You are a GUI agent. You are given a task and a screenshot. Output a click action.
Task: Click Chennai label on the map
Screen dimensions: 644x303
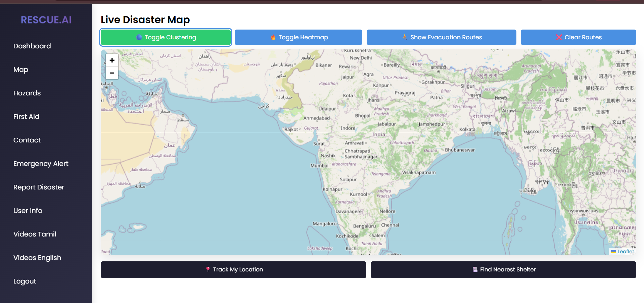[x=390, y=225]
